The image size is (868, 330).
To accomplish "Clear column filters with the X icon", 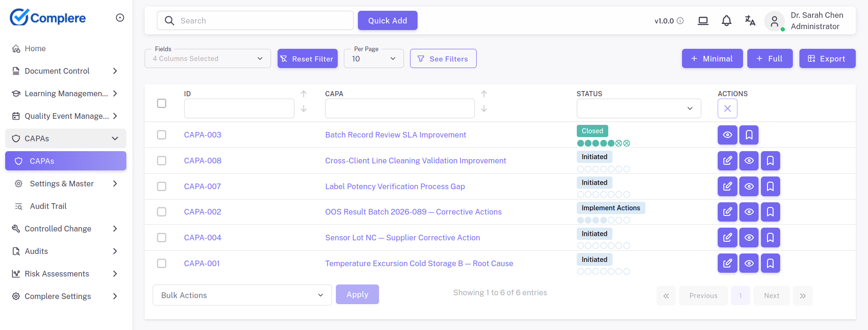I will pyautogui.click(x=727, y=108).
